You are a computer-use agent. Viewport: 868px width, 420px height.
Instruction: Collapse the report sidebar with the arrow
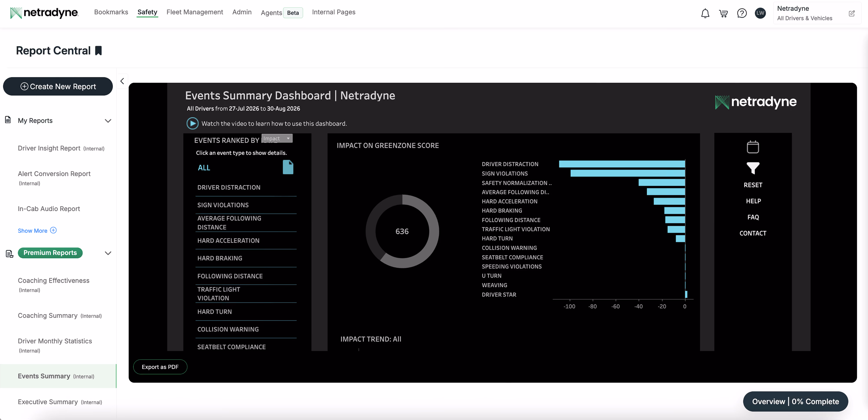point(122,81)
